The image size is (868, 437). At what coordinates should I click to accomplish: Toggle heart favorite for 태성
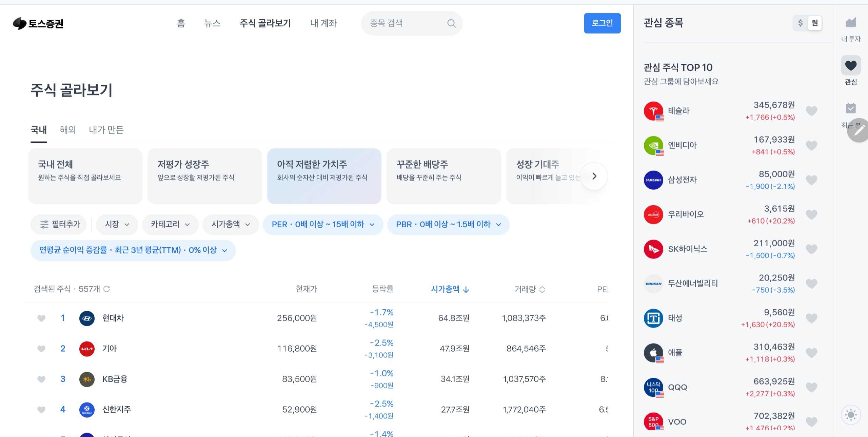pos(811,318)
